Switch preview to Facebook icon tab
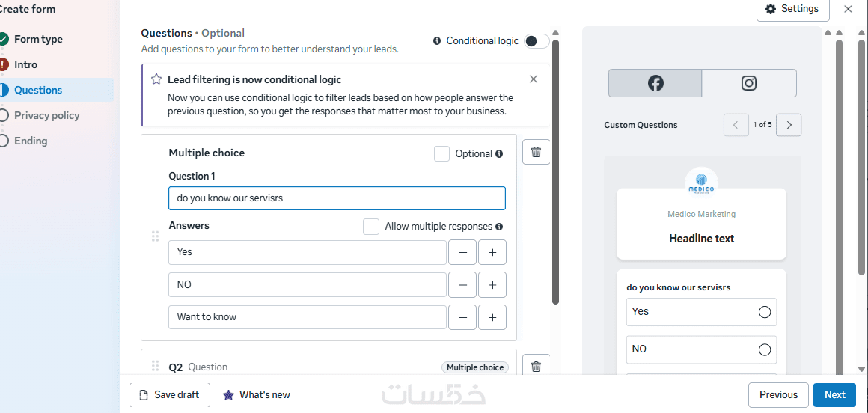Screen dimensions: 868x413 point(655,83)
